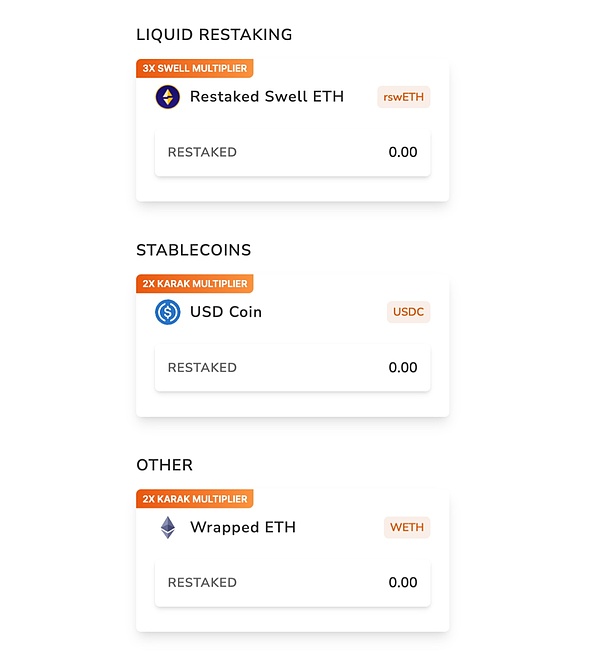
Task: Click the Wrapped ETH diamond icon
Action: click(167, 527)
